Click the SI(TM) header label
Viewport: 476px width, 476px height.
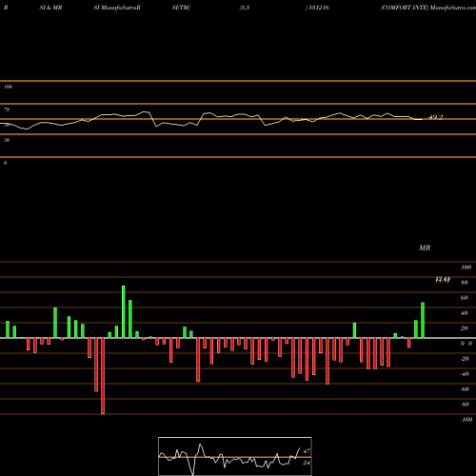(x=181, y=8)
